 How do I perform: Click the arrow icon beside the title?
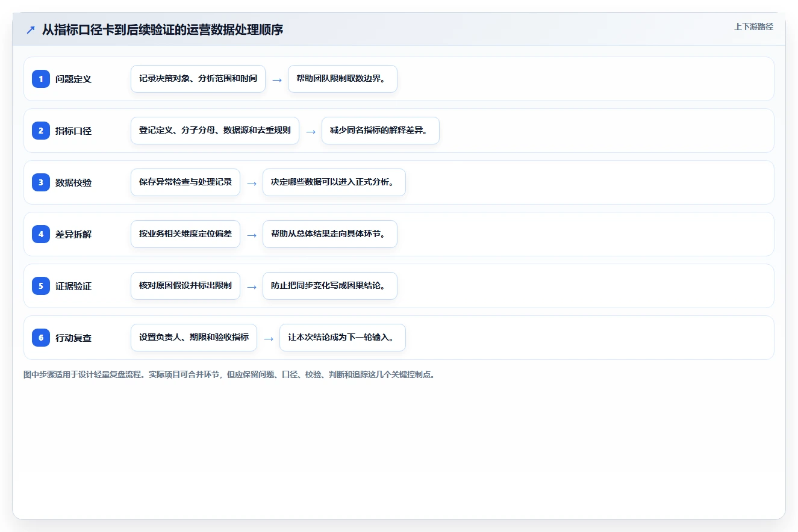click(31, 29)
